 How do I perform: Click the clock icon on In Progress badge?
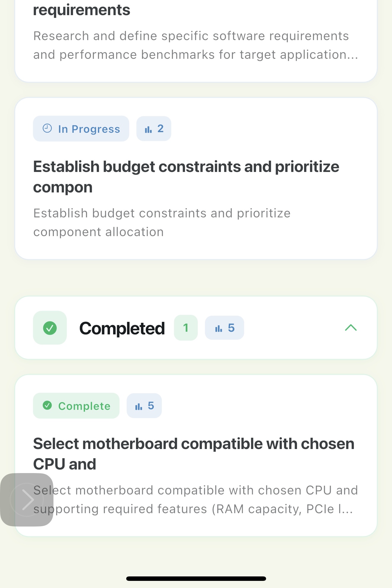(x=47, y=128)
